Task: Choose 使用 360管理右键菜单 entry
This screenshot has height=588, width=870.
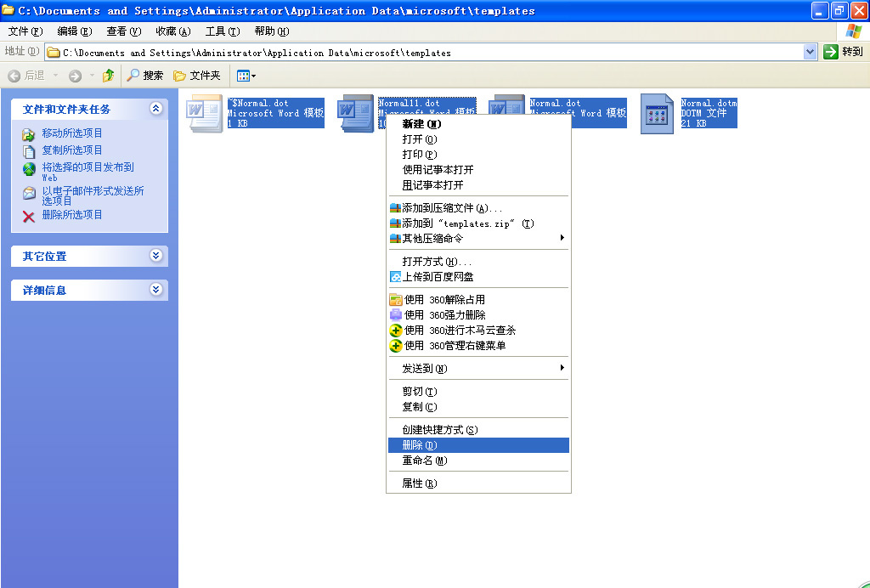Action: pos(478,346)
